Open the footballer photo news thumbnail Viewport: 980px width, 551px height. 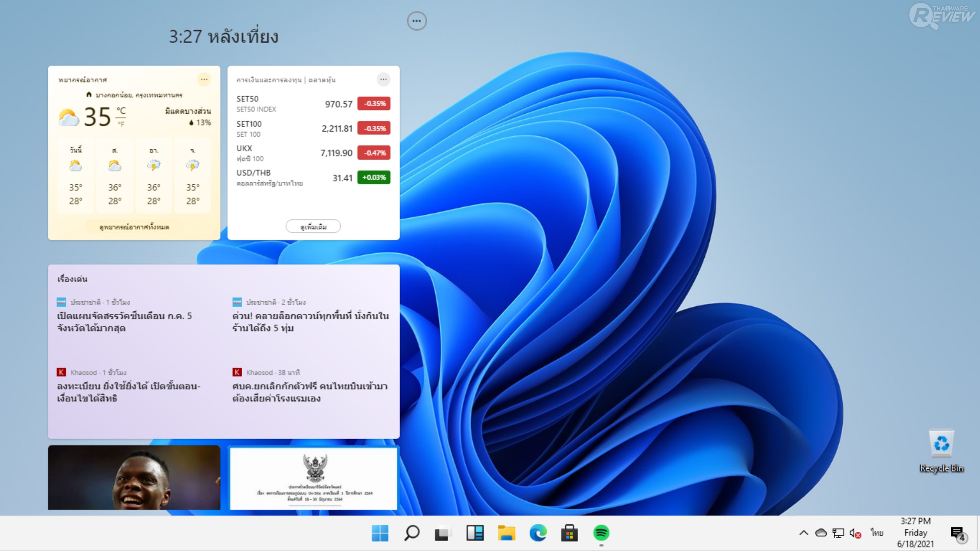(134, 477)
